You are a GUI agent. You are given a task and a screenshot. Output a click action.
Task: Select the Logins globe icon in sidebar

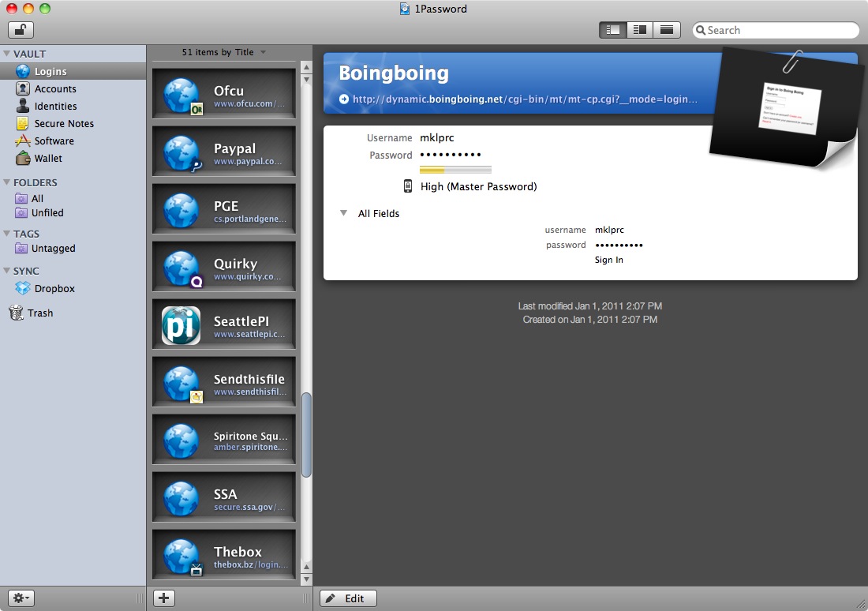pos(23,72)
